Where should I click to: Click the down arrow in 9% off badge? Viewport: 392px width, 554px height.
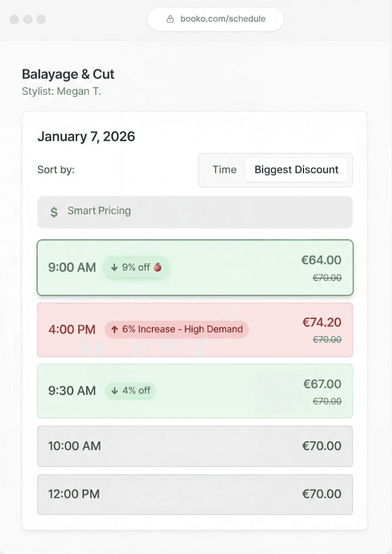tap(114, 267)
